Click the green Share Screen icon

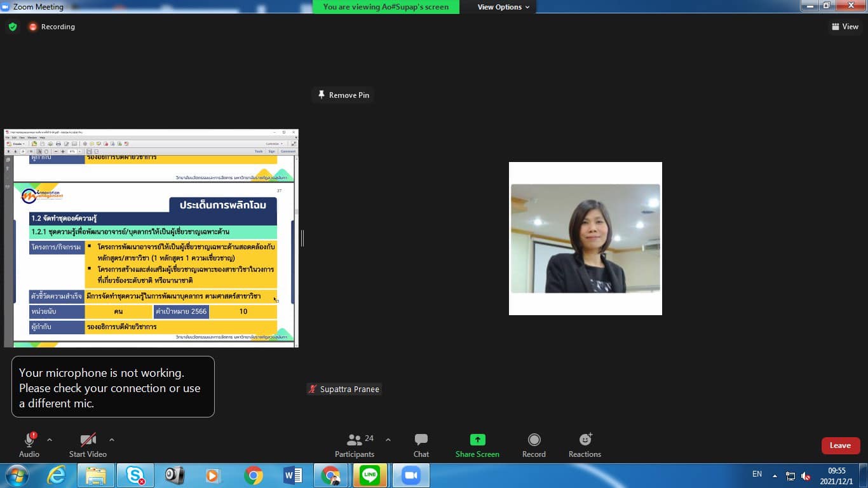click(x=477, y=440)
